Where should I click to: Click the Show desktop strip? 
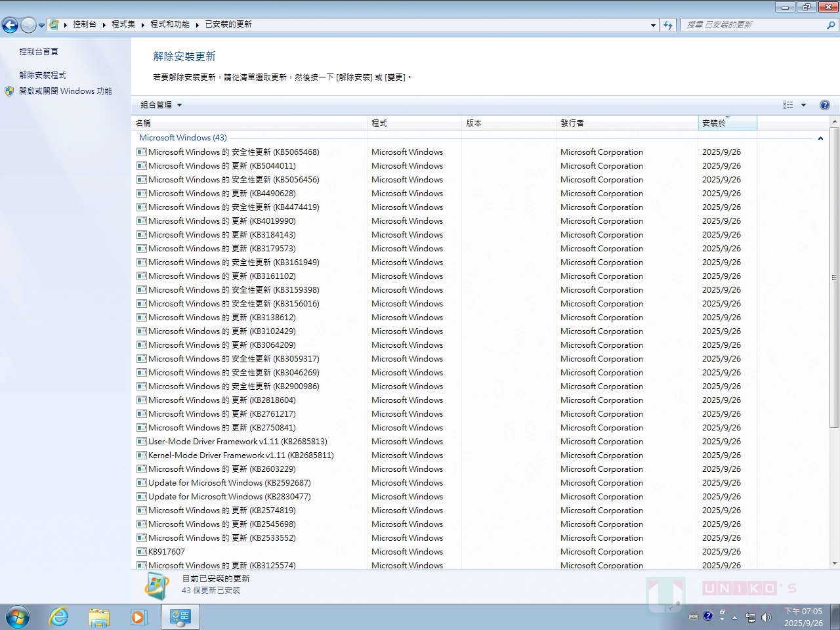835,618
